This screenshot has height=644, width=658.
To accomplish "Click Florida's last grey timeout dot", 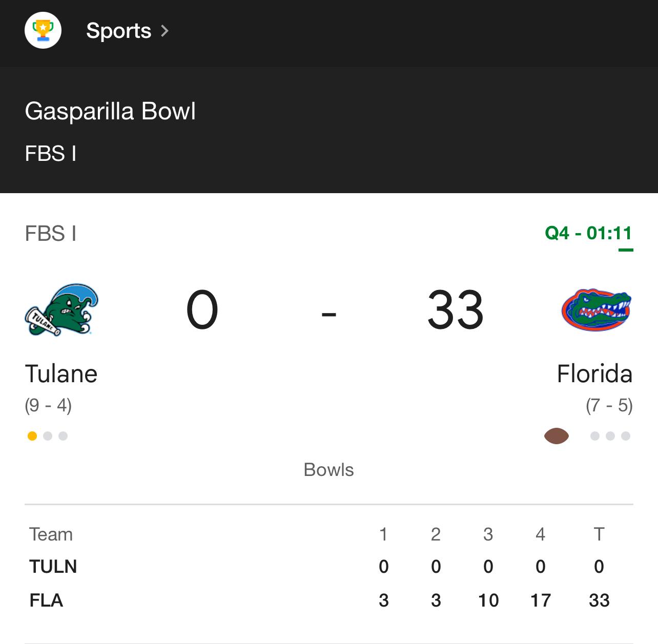I will pyautogui.click(x=626, y=436).
